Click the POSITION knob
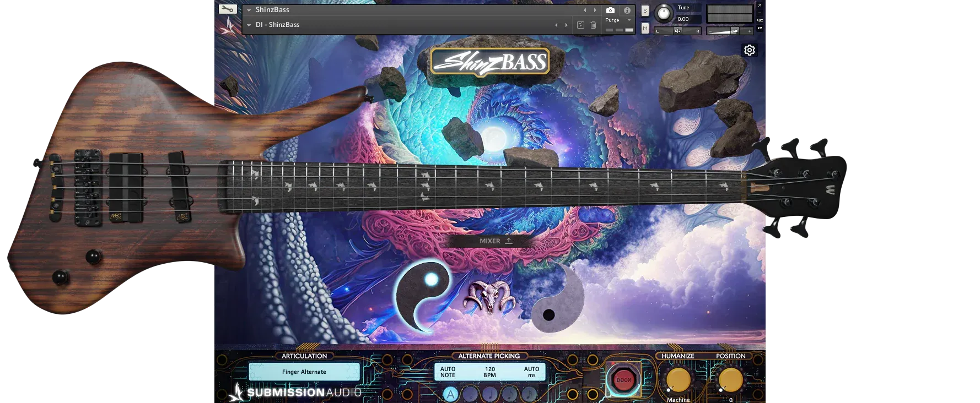The width and height of the screenshot is (980, 403). pyautogui.click(x=731, y=380)
